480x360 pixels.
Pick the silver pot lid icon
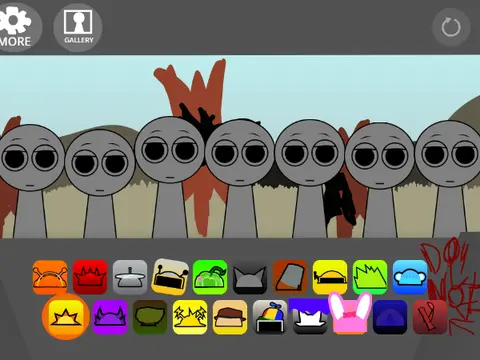tap(130, 277)
